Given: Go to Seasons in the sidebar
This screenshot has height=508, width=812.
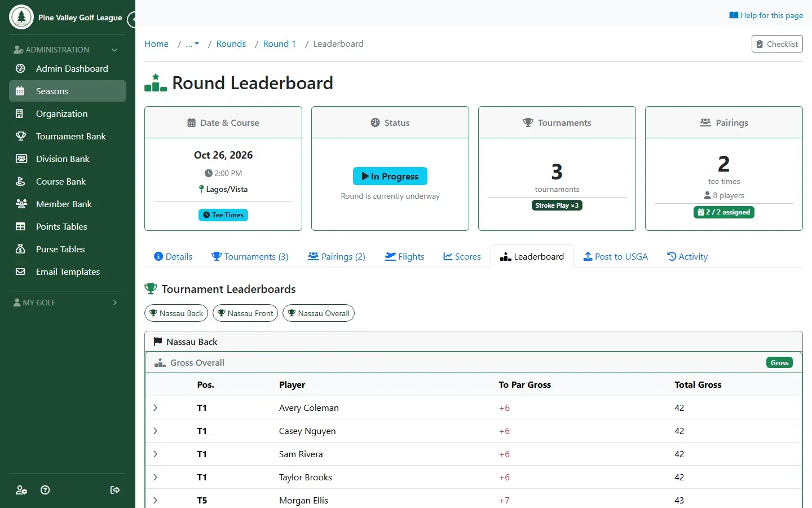Looking at the screenshot, I should (68, 91).
